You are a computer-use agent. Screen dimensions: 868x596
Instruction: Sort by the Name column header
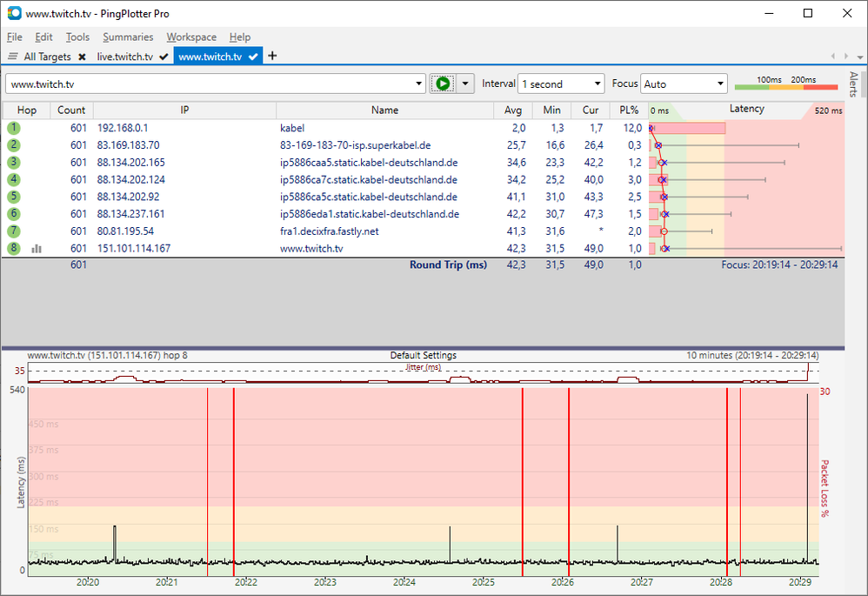pos(384,110)
